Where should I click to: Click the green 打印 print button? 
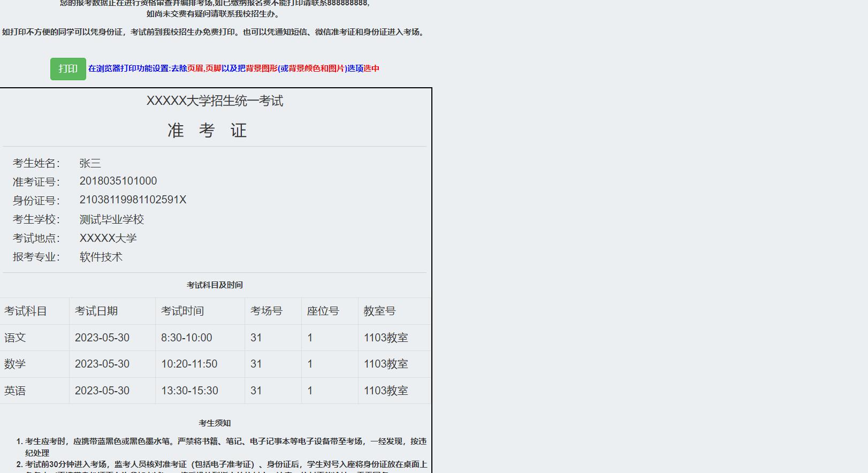pyautogui.click(x=68, y=69)
